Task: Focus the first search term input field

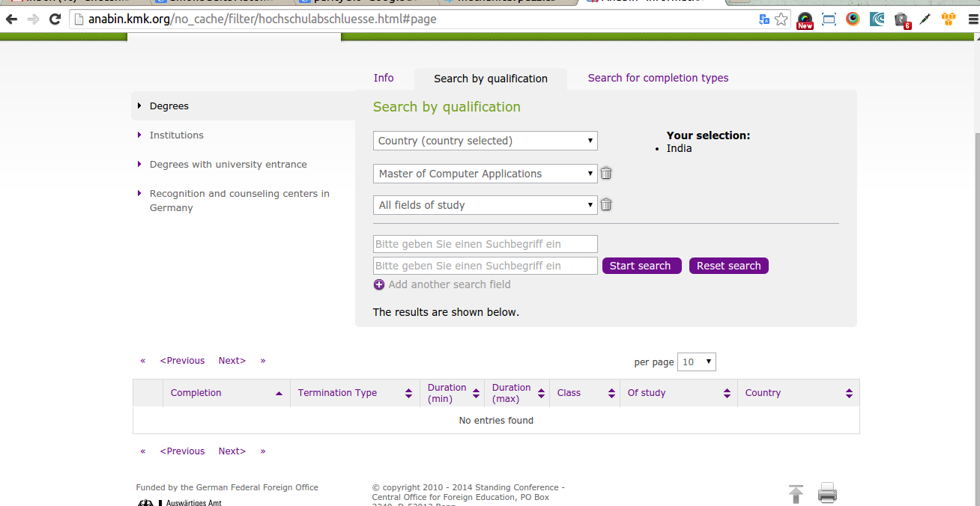Action: coord(485,244)
